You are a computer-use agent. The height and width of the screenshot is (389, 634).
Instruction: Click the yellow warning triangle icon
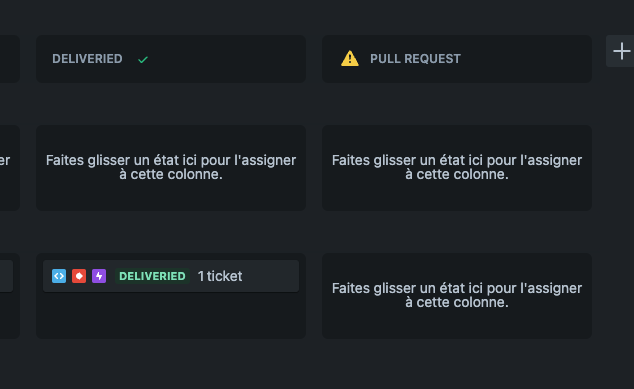click(x=350, y=59)
